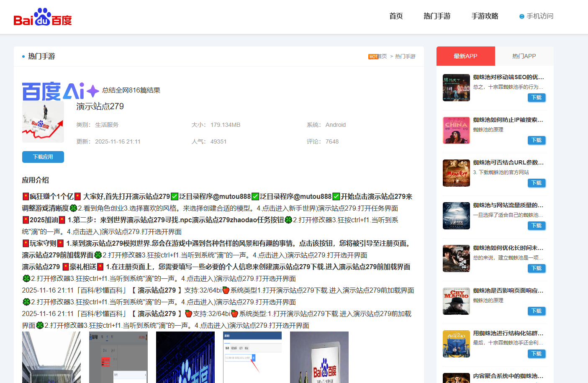588x383 pixels.
Task: Click the Baidu logo in header
Action: click(43, 17)
